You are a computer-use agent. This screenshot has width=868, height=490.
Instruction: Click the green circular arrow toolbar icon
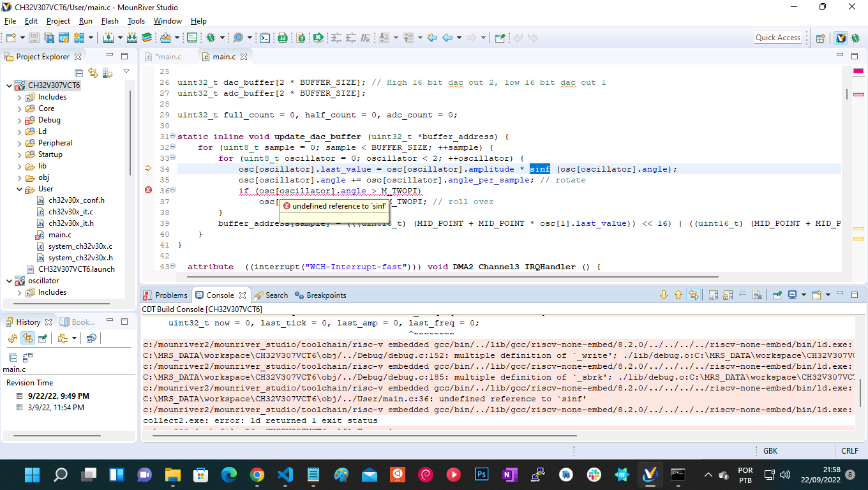tap(318, 38)
